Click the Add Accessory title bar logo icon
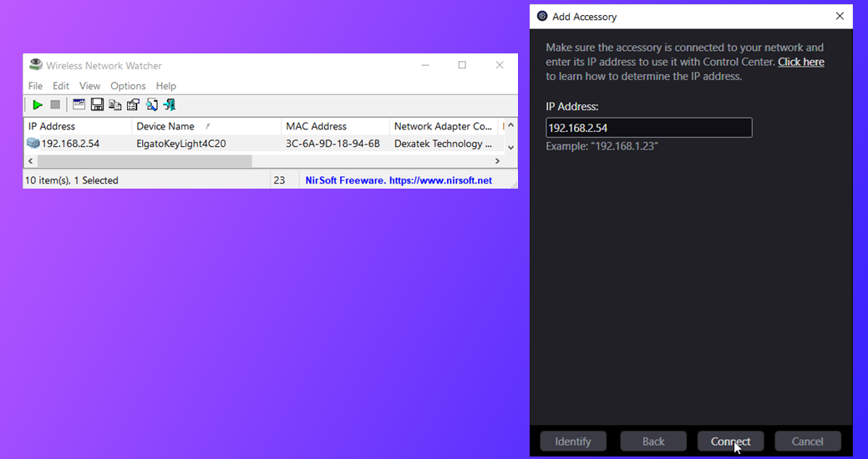 coord(542,16)
